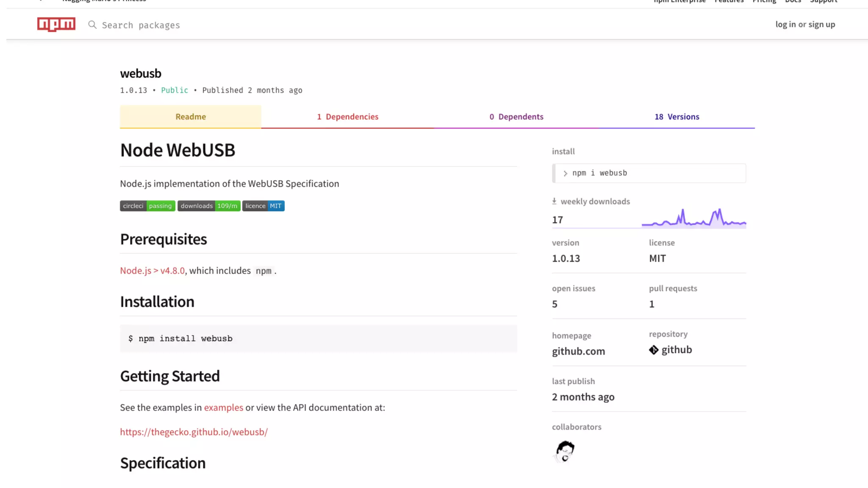Click the log in link
The image size is (868, 488).
point(785,24)
